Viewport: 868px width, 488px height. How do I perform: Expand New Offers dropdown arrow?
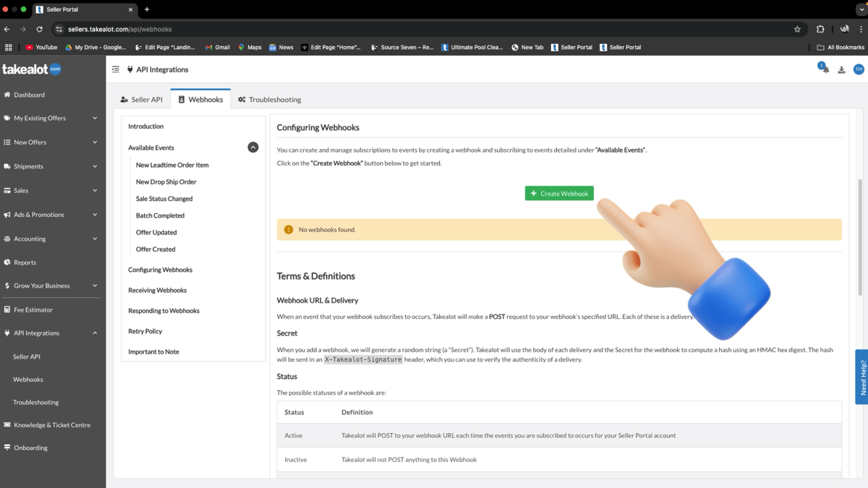coord(95,142)
